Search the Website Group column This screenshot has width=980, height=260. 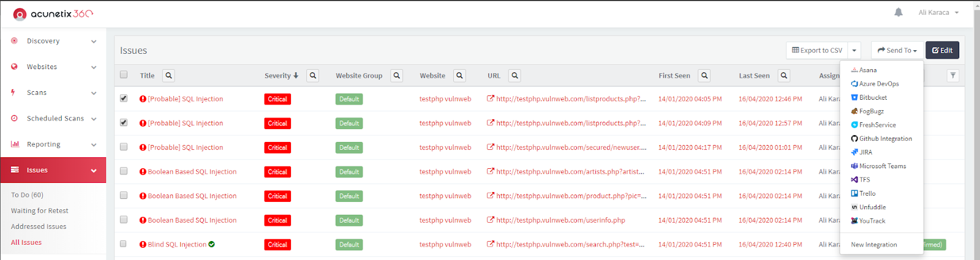coord(397,76)
